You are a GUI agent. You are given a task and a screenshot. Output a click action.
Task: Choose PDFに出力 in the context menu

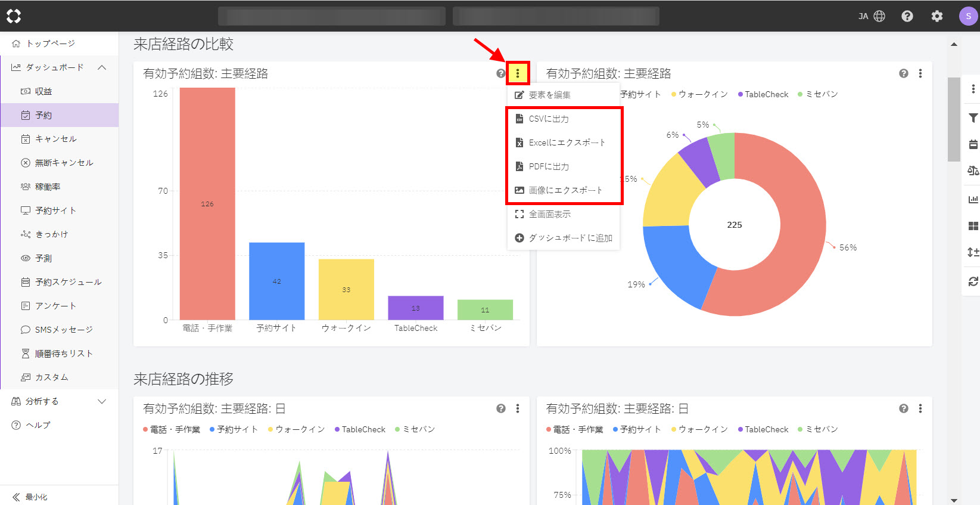click(549, 166)
